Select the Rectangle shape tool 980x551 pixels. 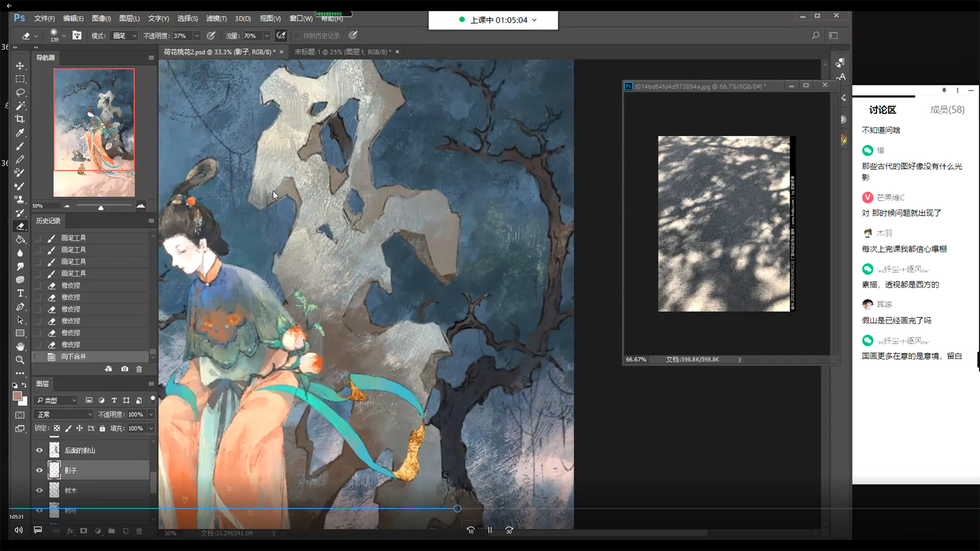[x=20, y=333]
